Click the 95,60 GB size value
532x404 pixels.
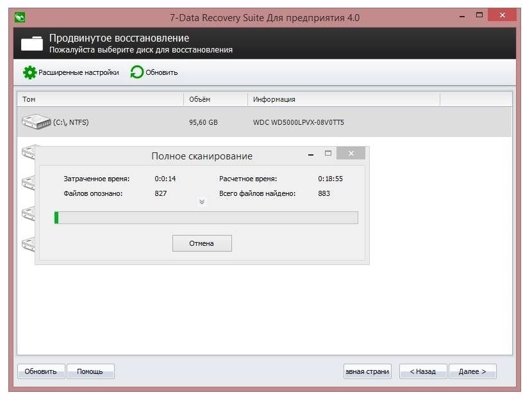click(x=204, y=122)
